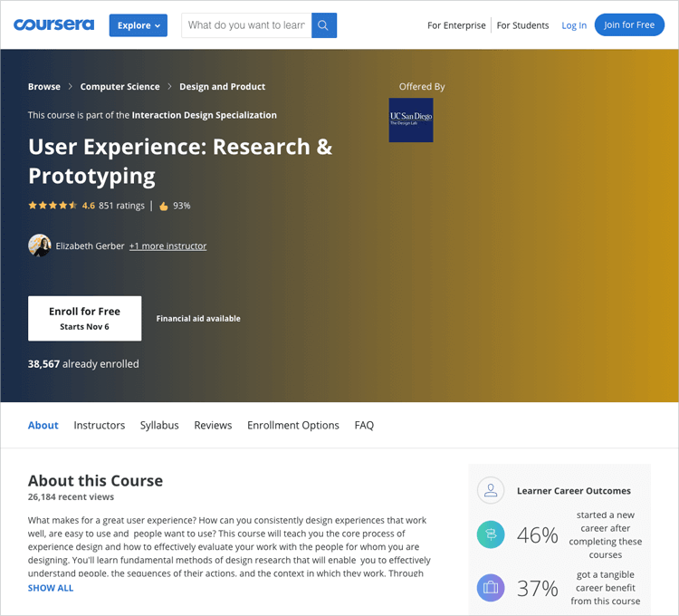Click the Offered By label

click(x=422, y=87)
